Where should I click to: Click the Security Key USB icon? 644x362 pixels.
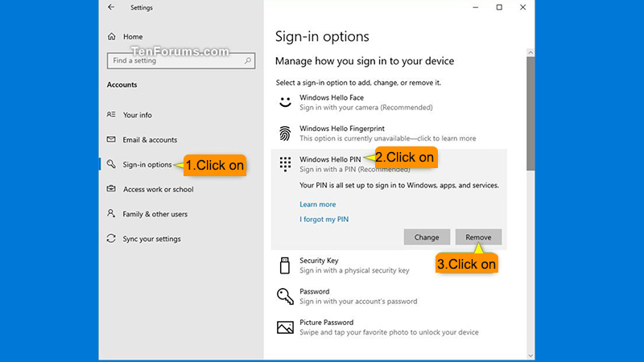(285, 265)
